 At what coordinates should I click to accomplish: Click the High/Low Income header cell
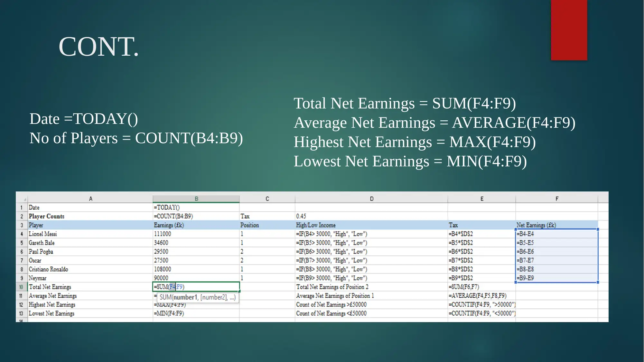coord(371,225)
